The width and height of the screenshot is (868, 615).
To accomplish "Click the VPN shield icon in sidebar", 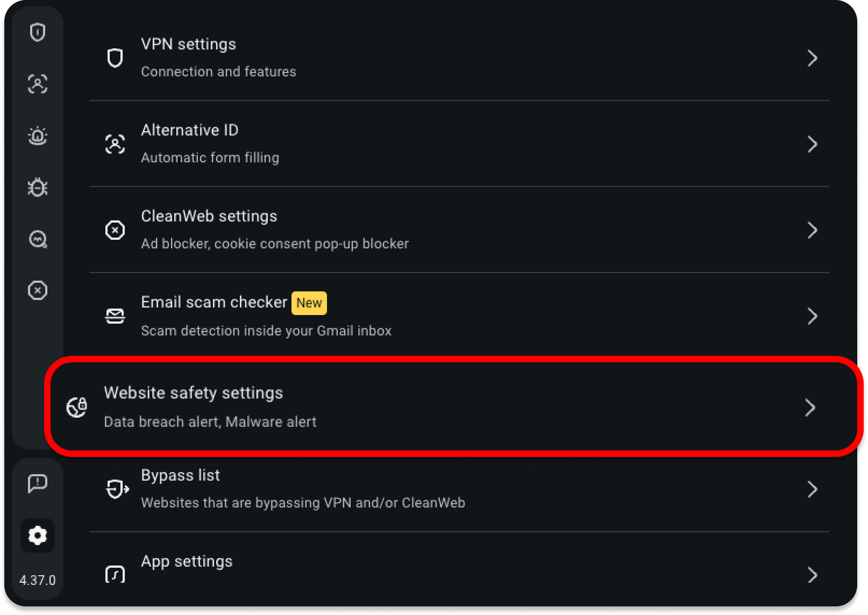I will [38, 32].
